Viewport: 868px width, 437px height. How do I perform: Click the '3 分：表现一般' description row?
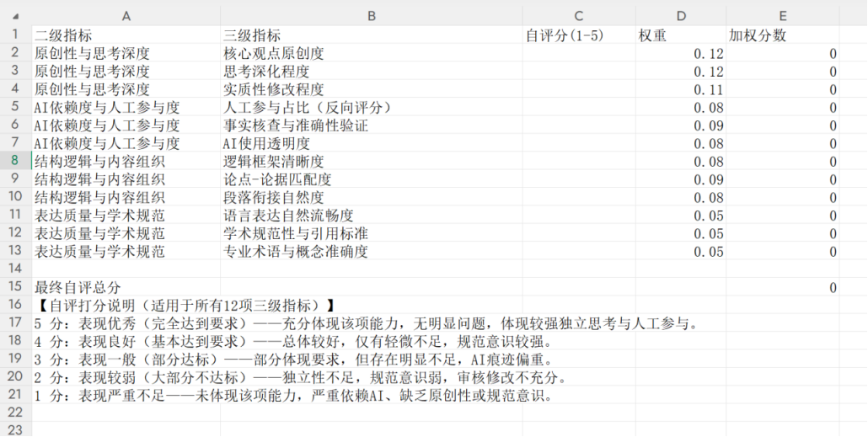(x=293, y=360)
